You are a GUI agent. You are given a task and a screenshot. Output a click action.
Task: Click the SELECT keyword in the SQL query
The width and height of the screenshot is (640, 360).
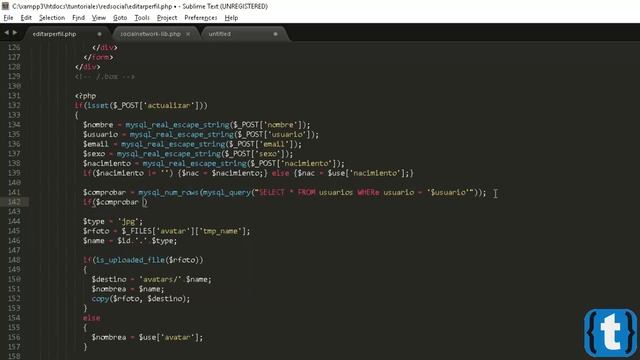click(271, 192)
